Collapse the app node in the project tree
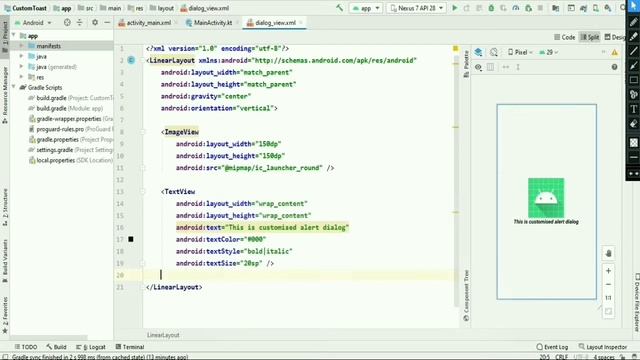The height and width of the screenshot is (360, 640). (x=14, y=36)
